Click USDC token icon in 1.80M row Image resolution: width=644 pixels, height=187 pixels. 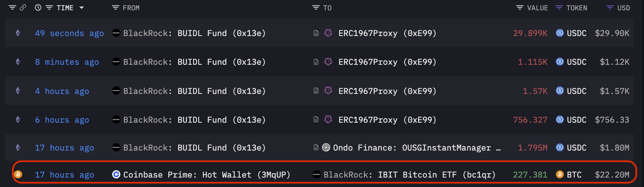560,148
